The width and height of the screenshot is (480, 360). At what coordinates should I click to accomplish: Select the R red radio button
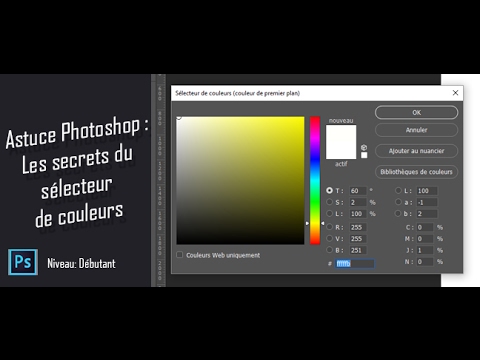click(329, 227)
